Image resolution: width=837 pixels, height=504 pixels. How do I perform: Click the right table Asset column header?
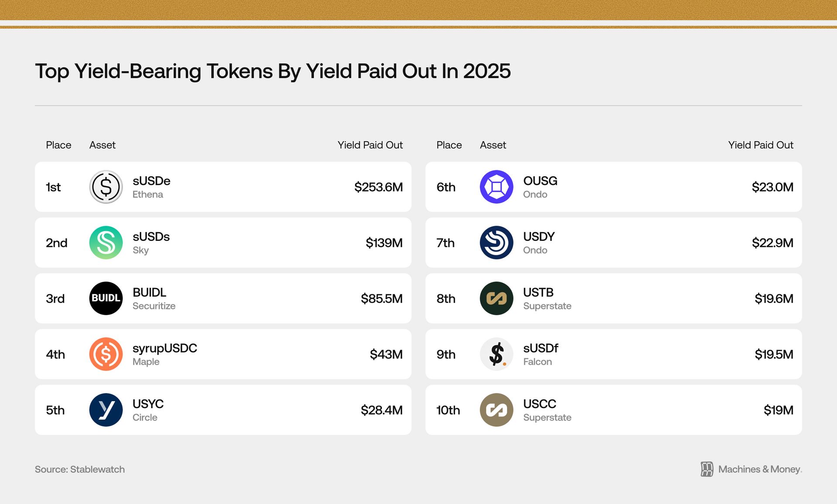coord(493,145)
